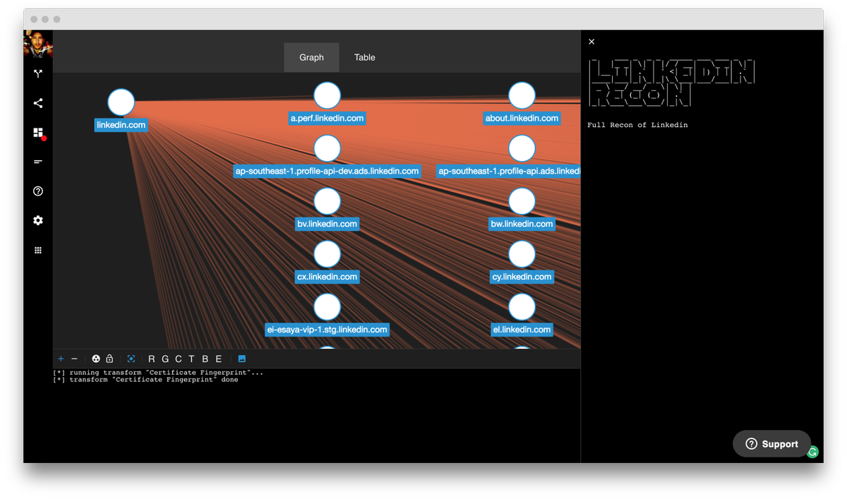Open the user profile avatar

point(38,44)
